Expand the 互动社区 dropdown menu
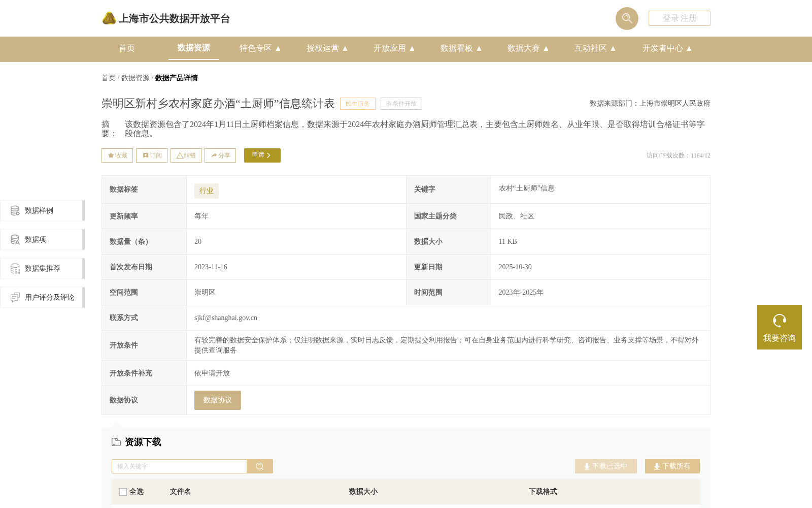The width and height of the screenshot is (812, 508). coord(595,48)
